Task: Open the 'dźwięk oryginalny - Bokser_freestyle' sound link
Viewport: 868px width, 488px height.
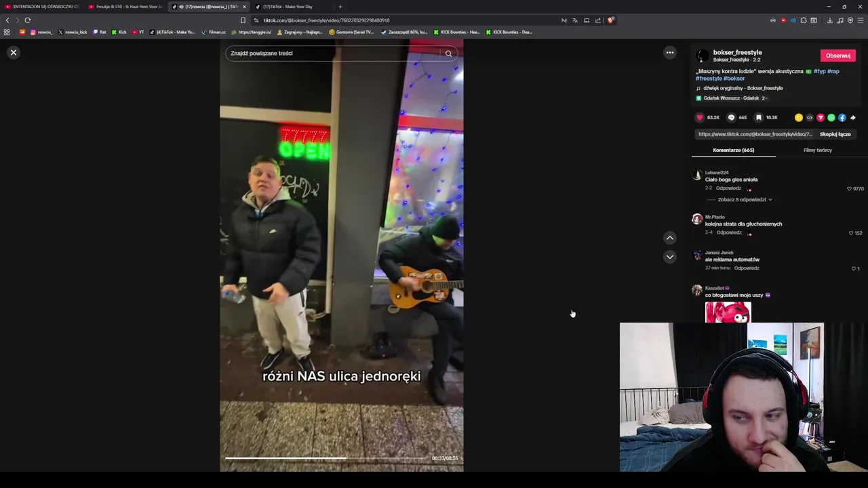Action: [x=743, y=88]
